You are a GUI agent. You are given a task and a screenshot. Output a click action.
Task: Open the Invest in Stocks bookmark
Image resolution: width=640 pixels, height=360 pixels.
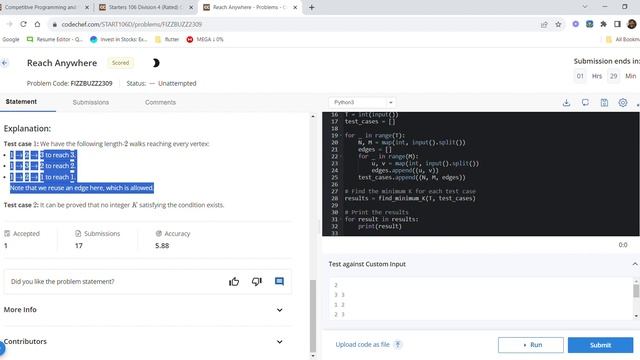[119, 40]
